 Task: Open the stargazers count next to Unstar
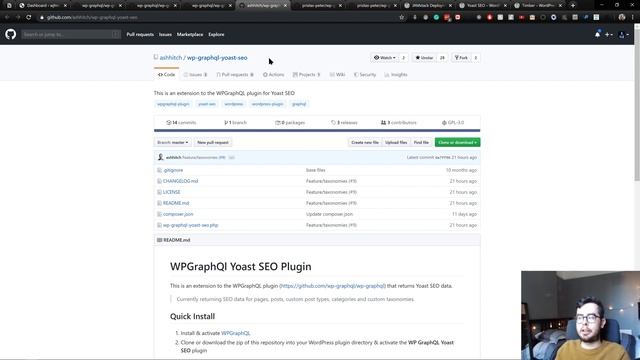click(442, 58)
